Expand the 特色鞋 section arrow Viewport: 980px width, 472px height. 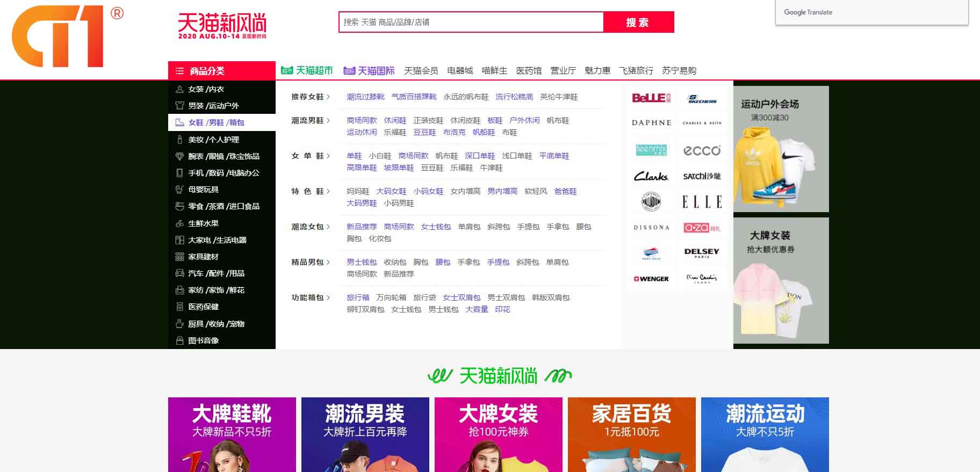[328, 191]
